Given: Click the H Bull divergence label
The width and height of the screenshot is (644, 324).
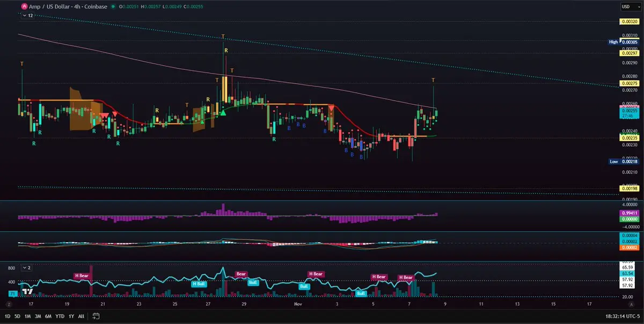Looking at the screenshot, I should (x=199, y=283).
